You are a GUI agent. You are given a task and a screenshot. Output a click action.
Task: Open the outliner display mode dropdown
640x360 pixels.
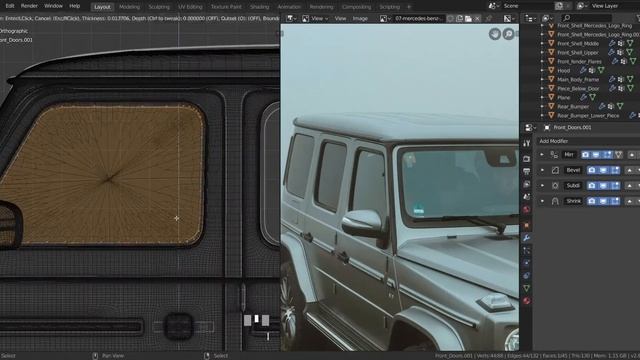(x=547, y=18)
